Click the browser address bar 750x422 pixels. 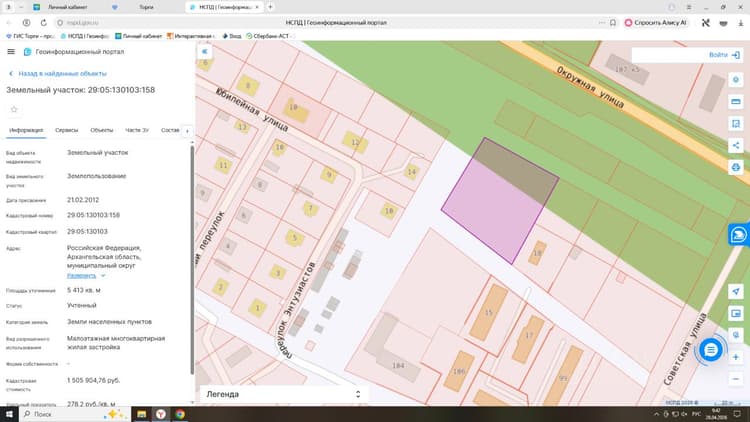coord(335,22)
